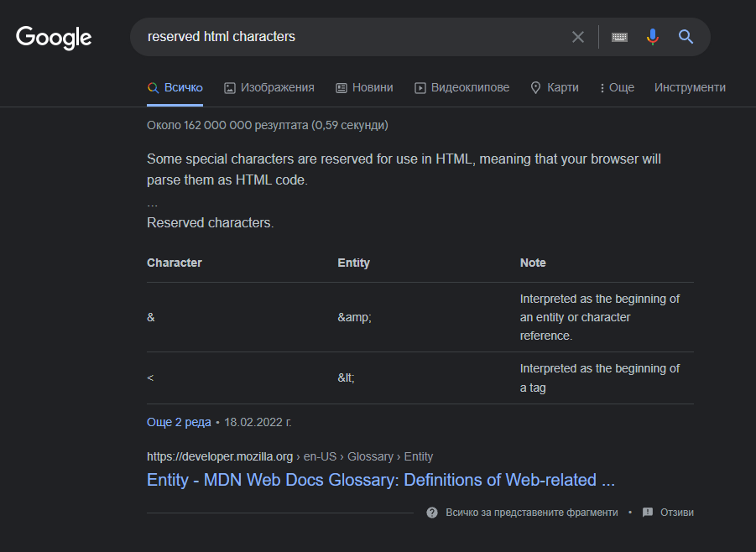Viewport: 756px width, 552px height.
Task: Click the blue magnifying glass search icon
Action: pos(686,36)
